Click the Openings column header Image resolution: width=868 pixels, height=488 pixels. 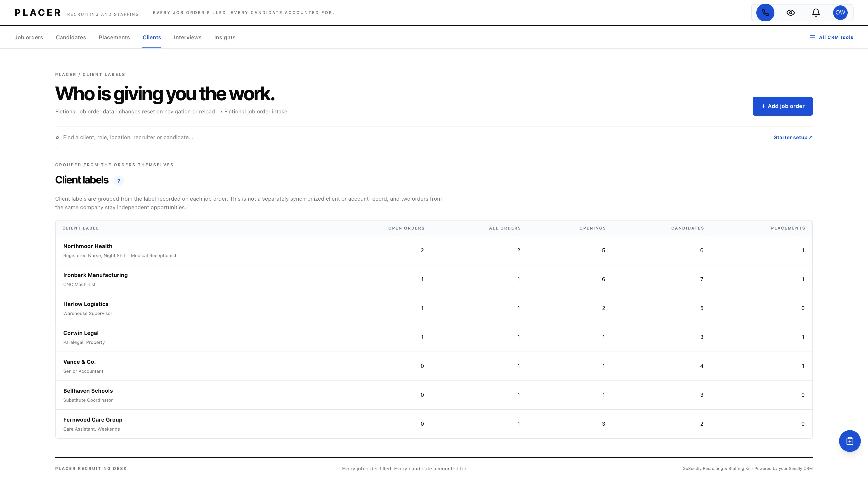(592, 228)
